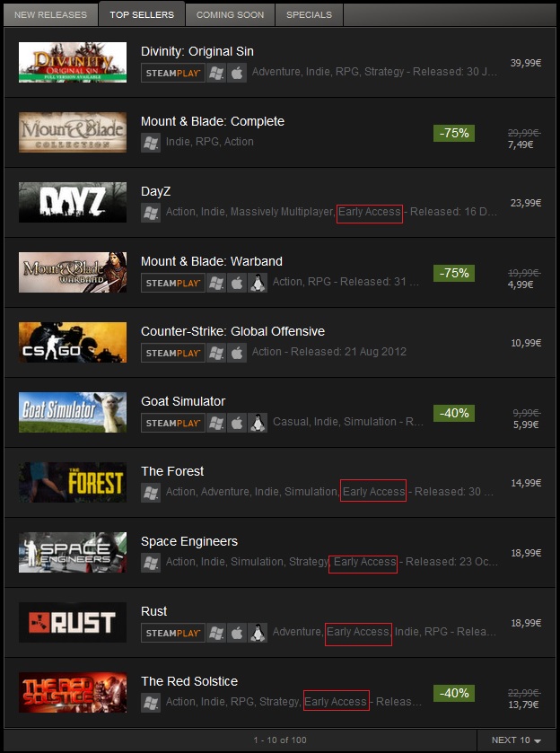560x753 pixels.
Task: Click the DayZ game thumbnail
Action: pyautogui.click(x=73, y=202)
